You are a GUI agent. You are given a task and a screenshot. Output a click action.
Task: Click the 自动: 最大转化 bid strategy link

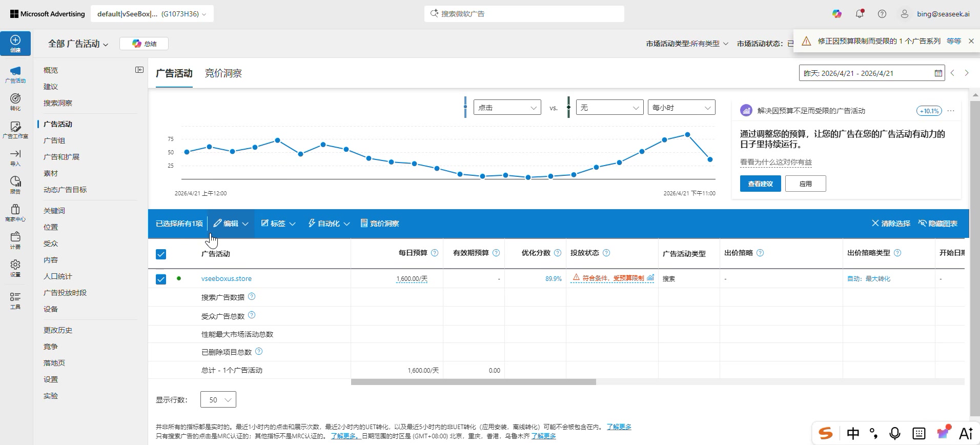(869, 279)
